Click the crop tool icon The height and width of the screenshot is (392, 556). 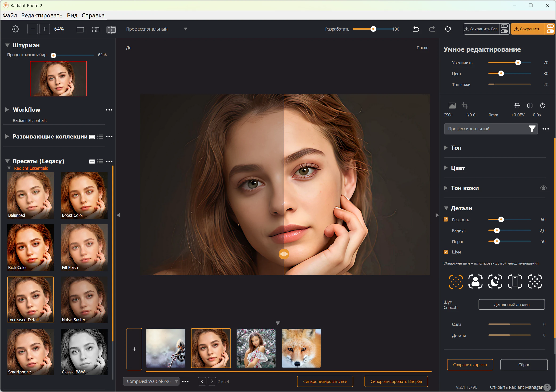(464, 106)
